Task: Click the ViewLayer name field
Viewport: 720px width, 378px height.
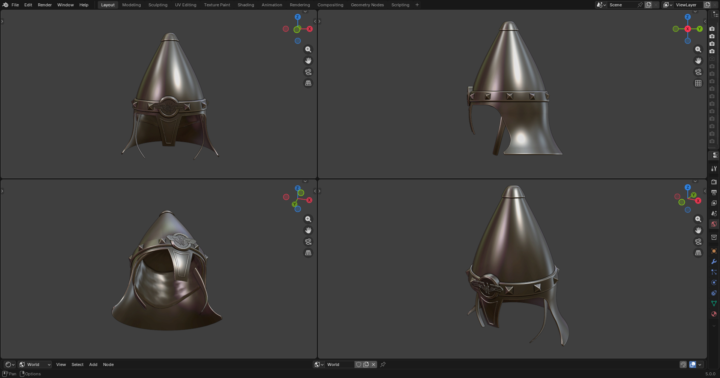Action: click(688, 5)
